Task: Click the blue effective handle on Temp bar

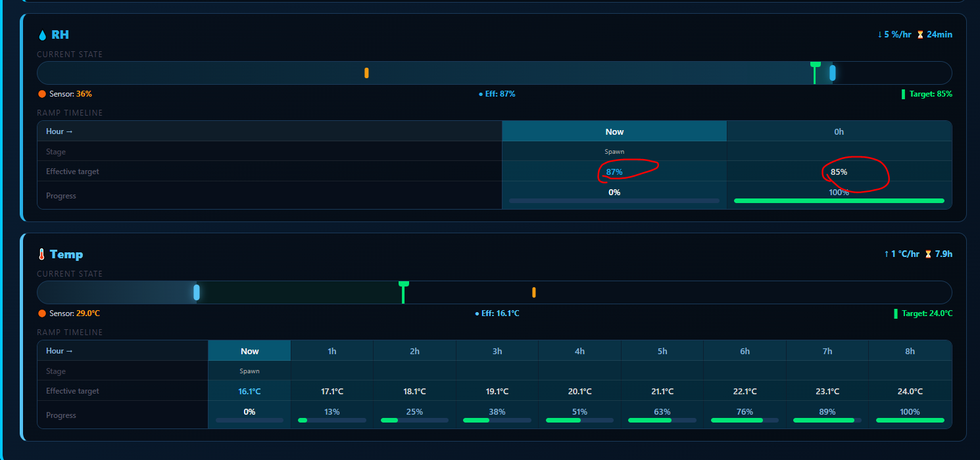Action: click(197, 292)
